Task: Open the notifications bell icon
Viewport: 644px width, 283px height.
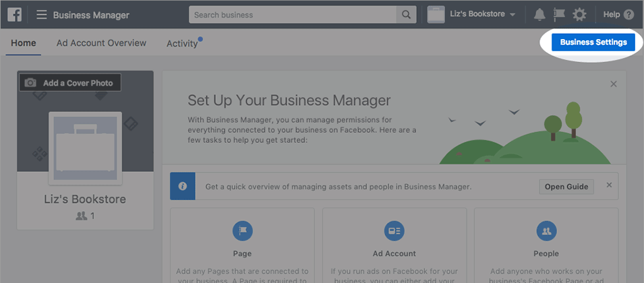Action: pyautogui.click(x=539, y=15)
